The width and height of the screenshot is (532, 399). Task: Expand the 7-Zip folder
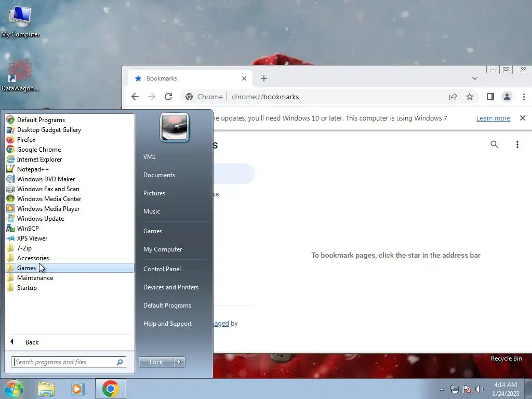pyautogui.click(x=70, y=248)
